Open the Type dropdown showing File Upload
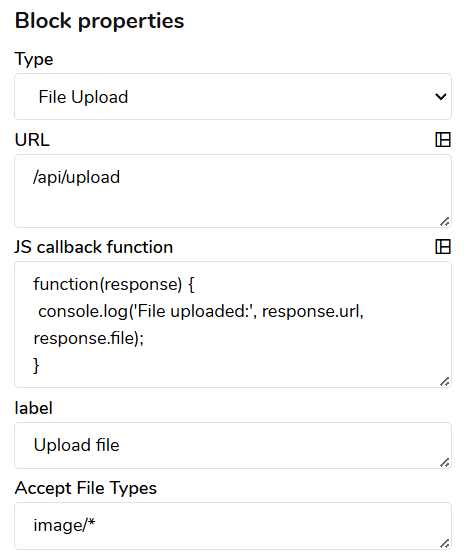465x553 pixels. click(233, 97)
